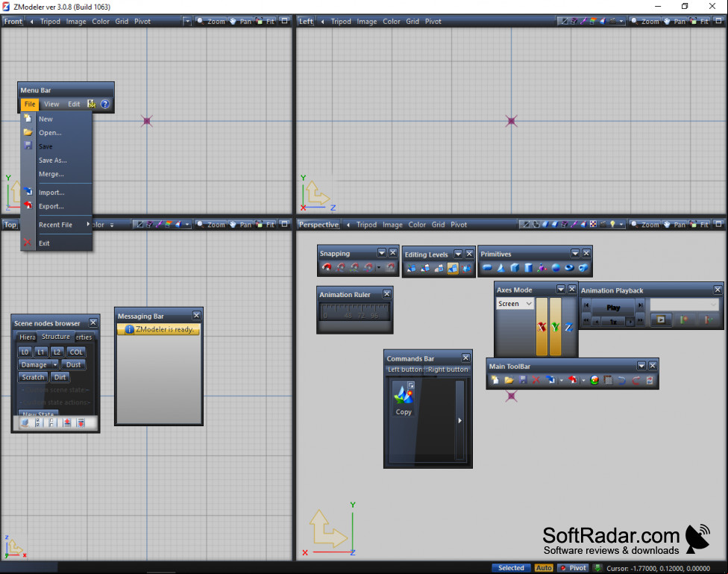The image size is (728, 574).
Task: Click the save disk icon in Main ToolBar
Action: pos(523,380)
